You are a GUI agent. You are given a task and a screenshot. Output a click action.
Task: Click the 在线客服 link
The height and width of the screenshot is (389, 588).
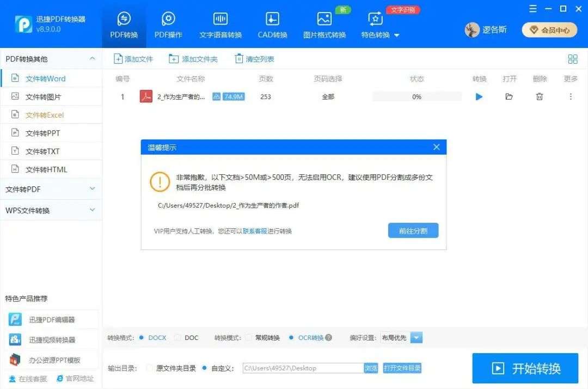click(28, 379)
